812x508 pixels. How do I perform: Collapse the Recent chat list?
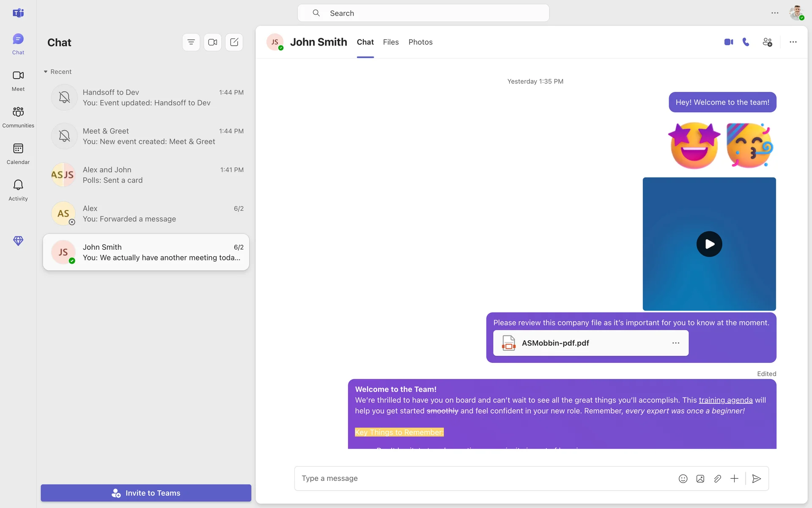(46, 71)
